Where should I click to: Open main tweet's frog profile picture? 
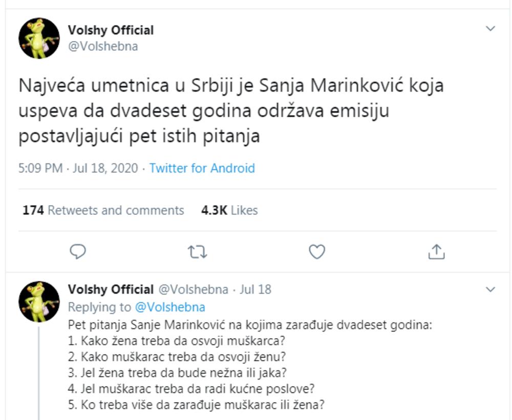click(39, 38)
